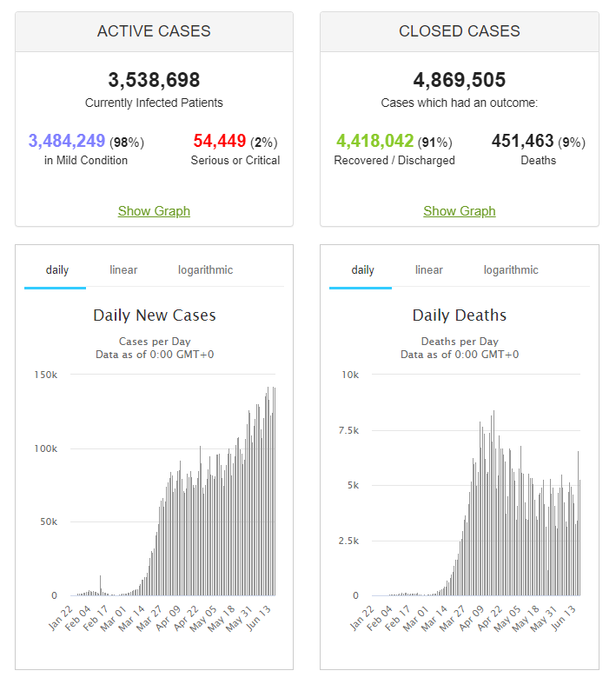Click the red 54,449 serious or critical count
The image size is (616, 684).
click(x=219, y=141)
